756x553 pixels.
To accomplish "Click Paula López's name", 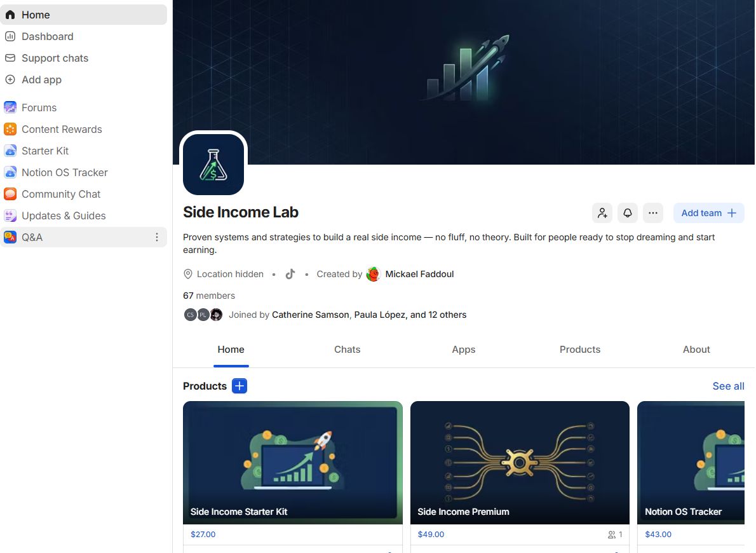I will 379,315.
